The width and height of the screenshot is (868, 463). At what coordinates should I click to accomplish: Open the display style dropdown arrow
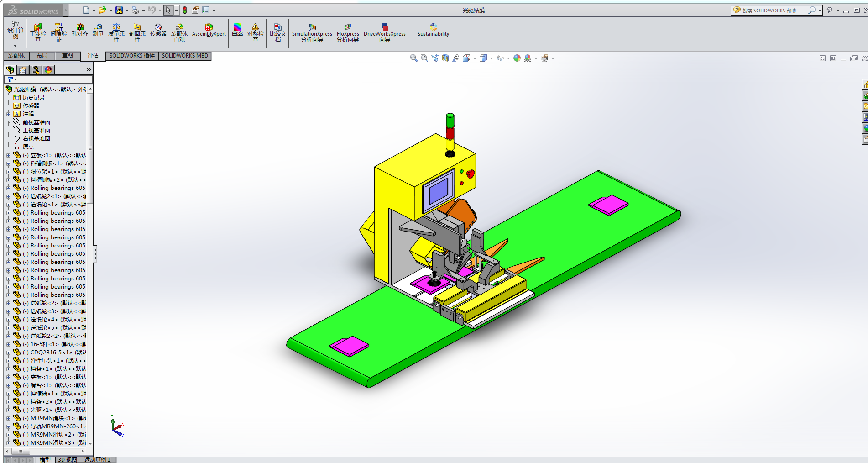(x=492, y=58)
